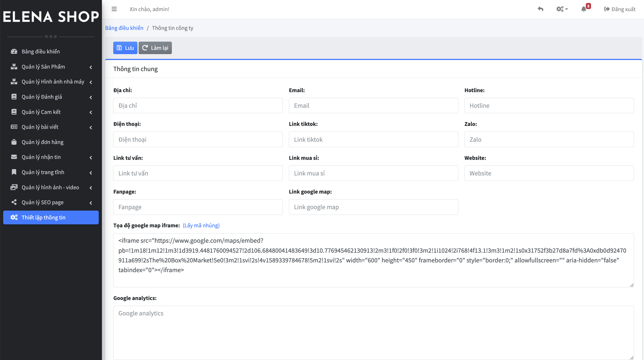This screenshot has width=644, height=360.
Task: Expand Quản lý Đánh giá submenu chevron
Action: click(x=91, y=97)
